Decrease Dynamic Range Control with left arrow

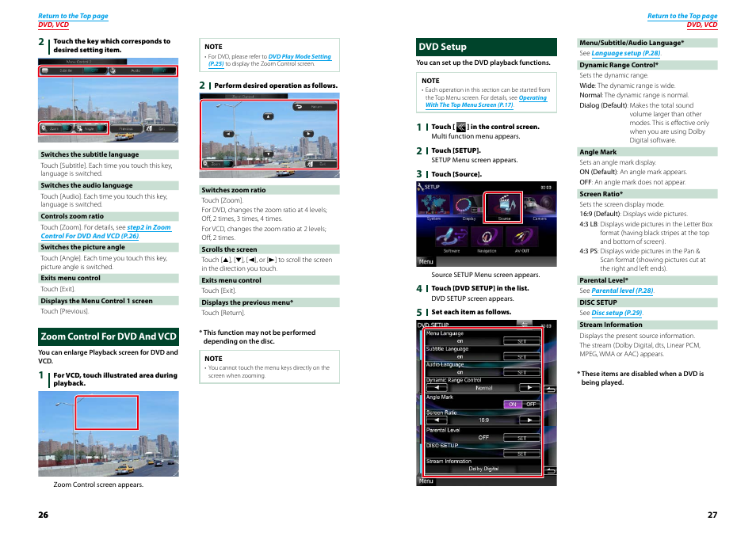point(437,388)
